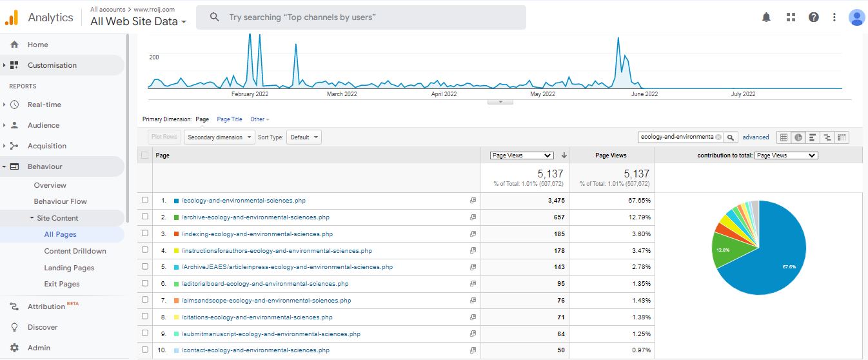The width and height of the screenshot is (868, 360).
Task: Open the help question mark icon
Action: coord(813,17)
